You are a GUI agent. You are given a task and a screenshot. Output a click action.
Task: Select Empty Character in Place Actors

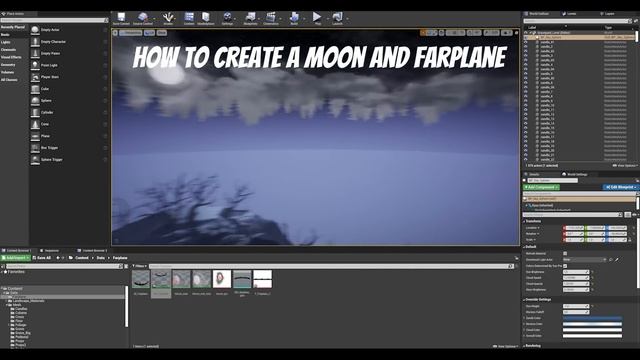(53, 42)
